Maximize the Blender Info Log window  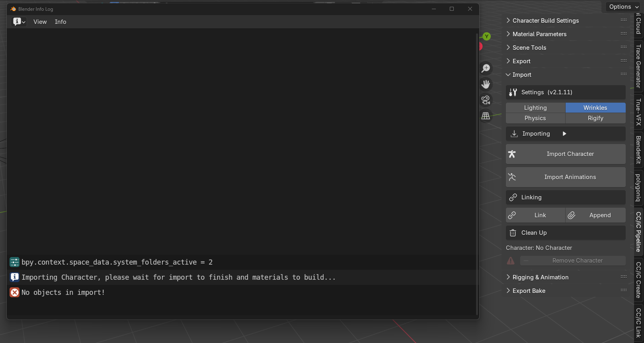tap(452, 9)
